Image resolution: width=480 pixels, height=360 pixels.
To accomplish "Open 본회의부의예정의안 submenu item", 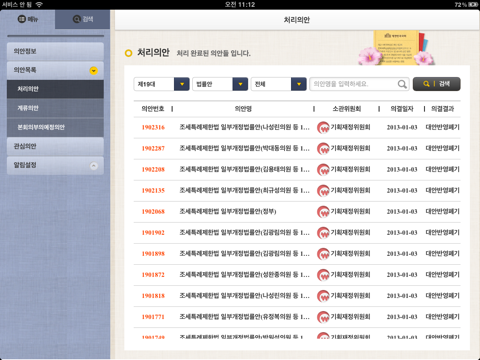I will coord(55,127).
